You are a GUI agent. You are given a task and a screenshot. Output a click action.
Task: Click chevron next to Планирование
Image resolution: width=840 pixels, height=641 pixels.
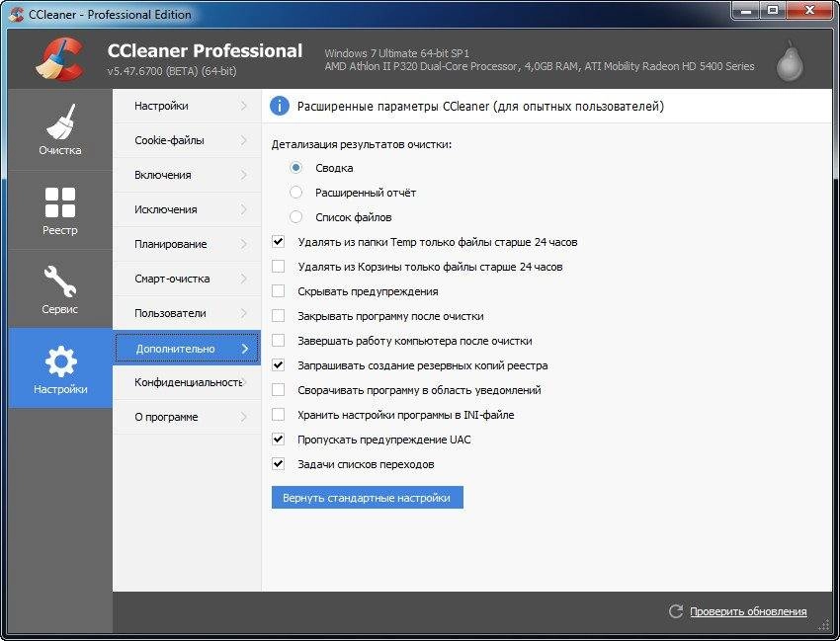244,244
